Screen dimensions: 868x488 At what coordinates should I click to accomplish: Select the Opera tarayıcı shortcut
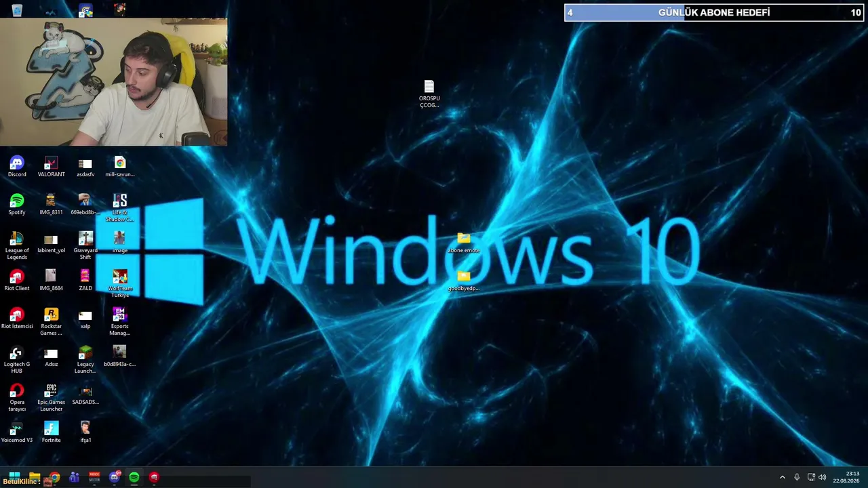coord(17,398)
